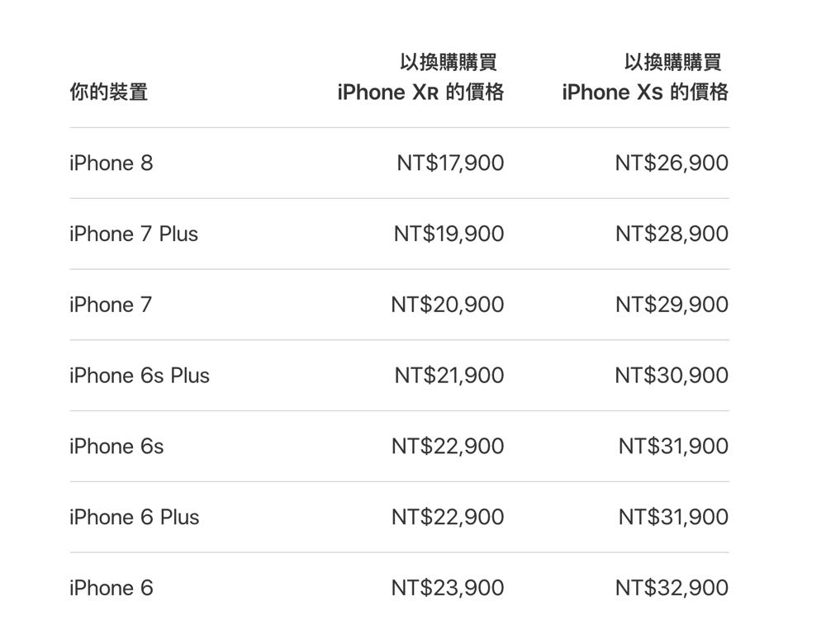Click the NT$19,900 XR price

[x=449, y=234]
